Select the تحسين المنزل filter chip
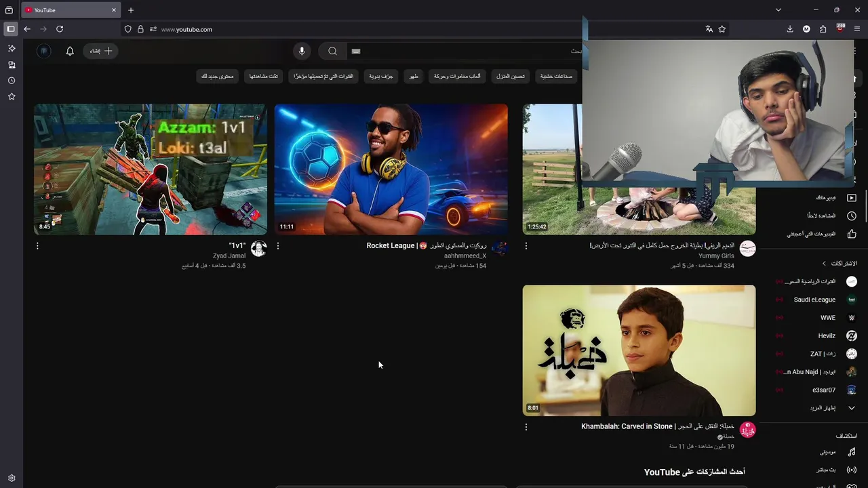This screenshot has height=488, width=868. pos(510,77)
